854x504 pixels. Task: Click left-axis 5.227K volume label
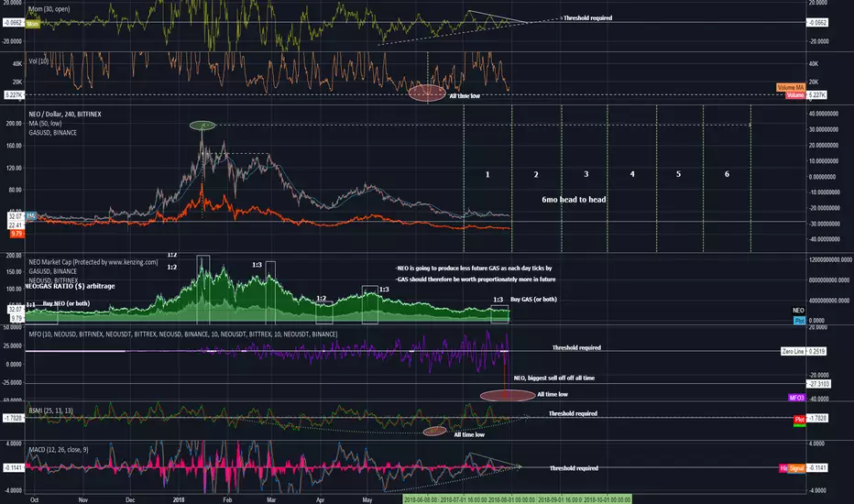[14, 95]
